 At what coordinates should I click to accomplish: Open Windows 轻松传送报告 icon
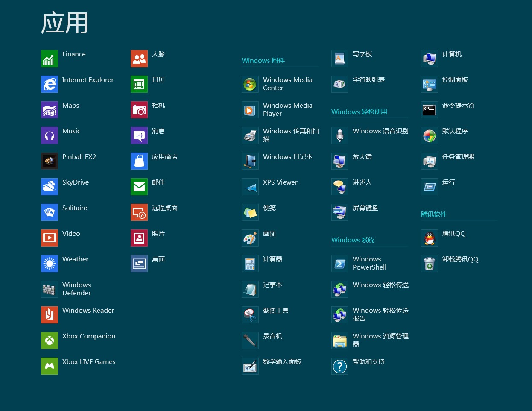pos(340,315)
